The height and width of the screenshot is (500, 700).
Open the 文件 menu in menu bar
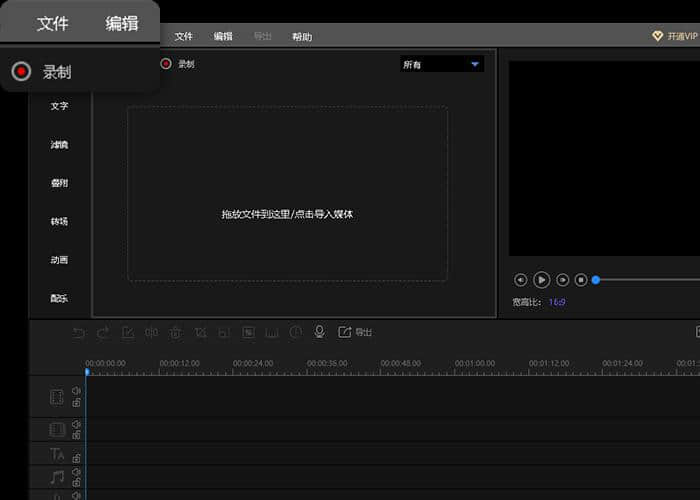pyautogui.click(x=183, y=36)
